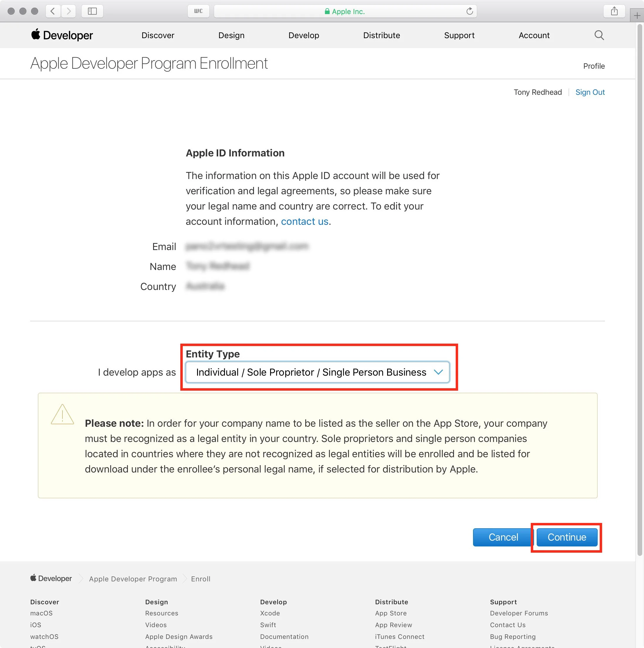This screenshot has width=644, height=648.
Task: Click the Apple ID Information heading
Action: (x=235, y=153)
